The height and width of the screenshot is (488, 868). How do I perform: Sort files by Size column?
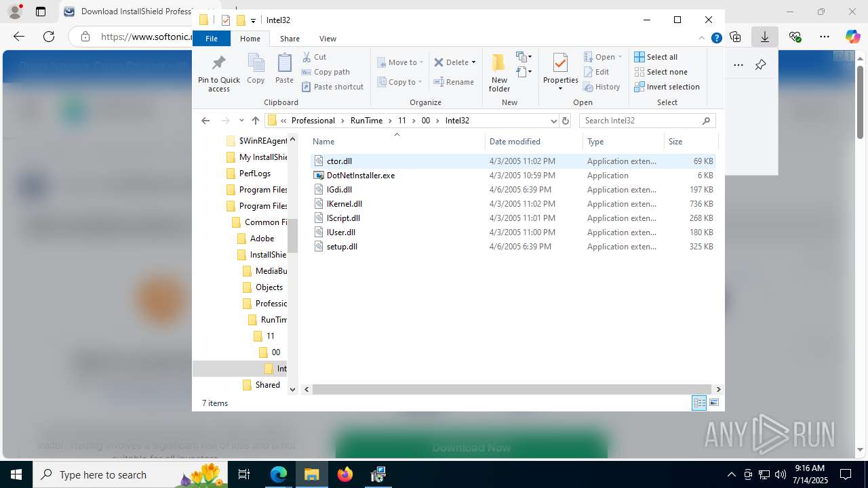[690, 142]
